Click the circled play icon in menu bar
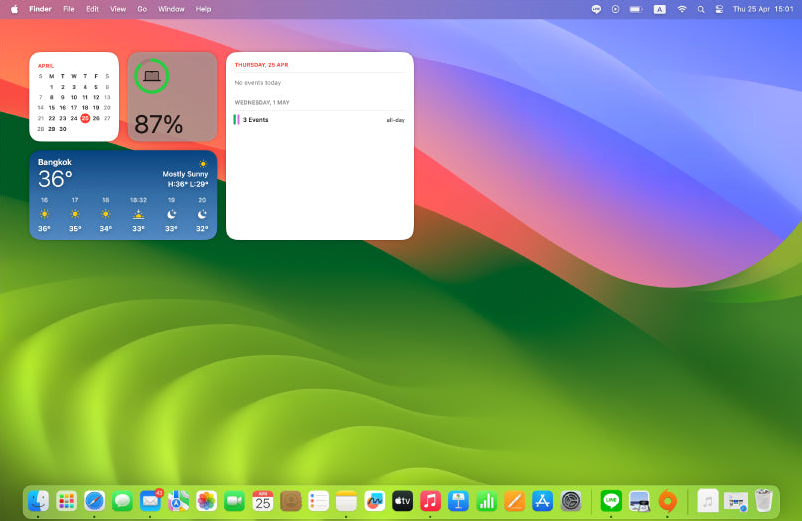The height and width of the screenshot is (521, 802). [615, 9]
